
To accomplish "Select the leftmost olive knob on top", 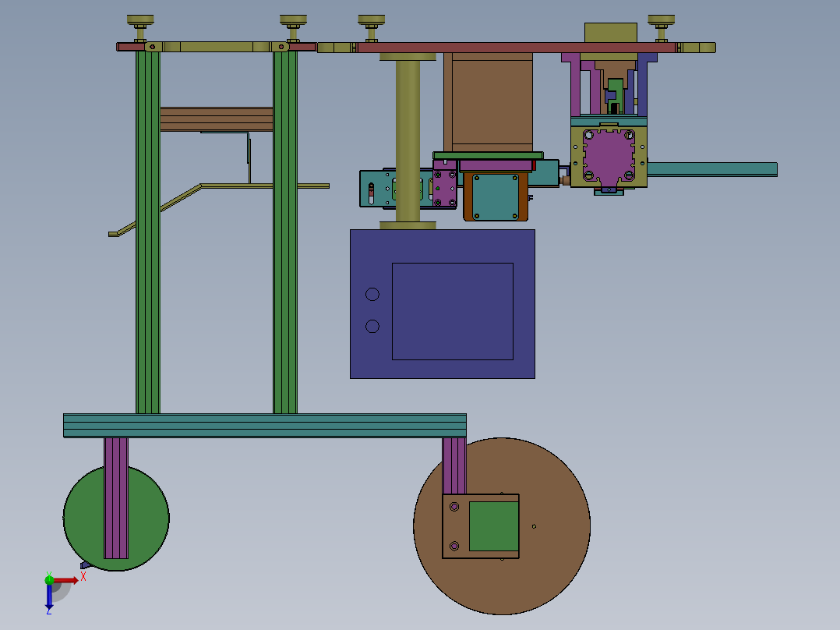I will tap(140, 20).
